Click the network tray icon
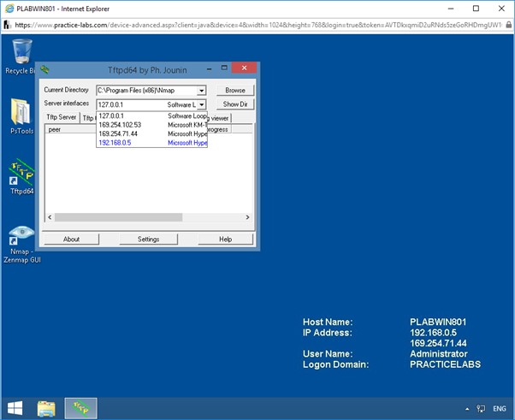Image resolution: width=515 pixels, height=420 pixels. pyautogui.click(x=481, y=409)
